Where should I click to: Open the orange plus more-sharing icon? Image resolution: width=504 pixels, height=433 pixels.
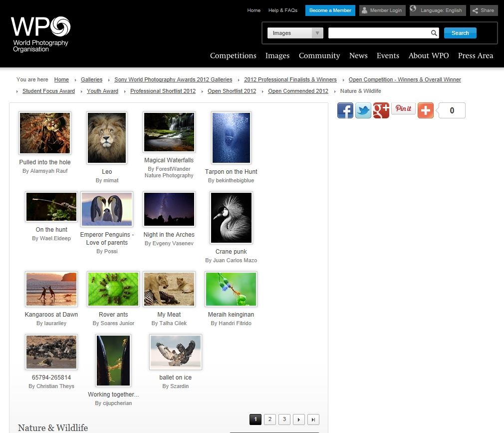(x=425, y=110)
